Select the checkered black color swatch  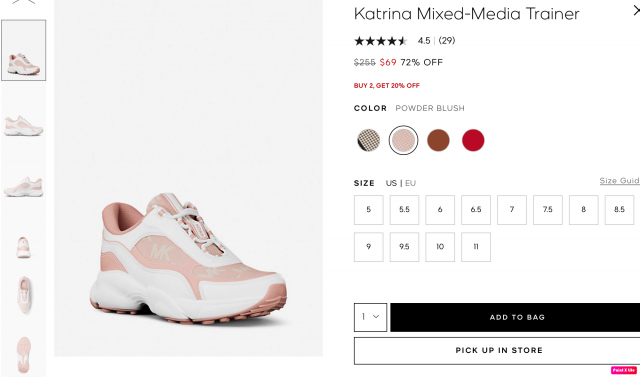[x=369, y=140]
